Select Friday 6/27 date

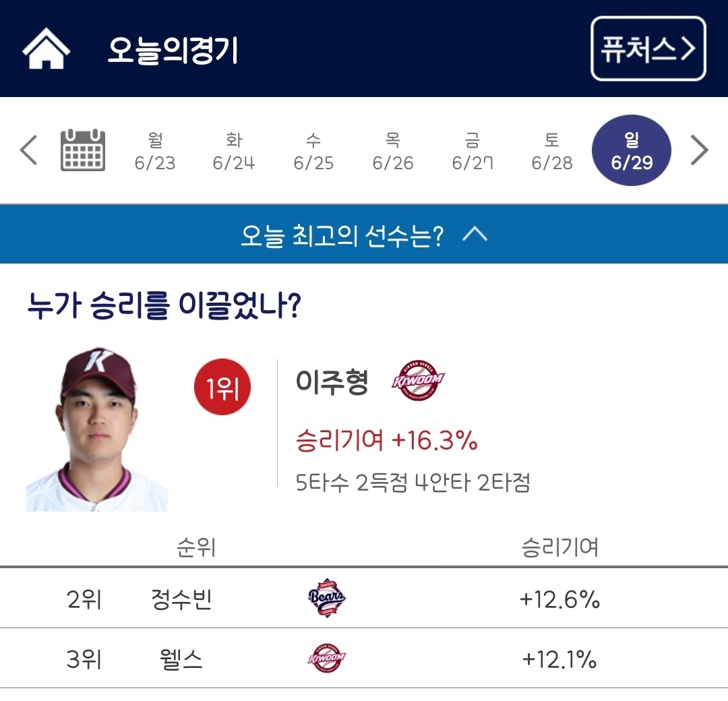[473, 151]
